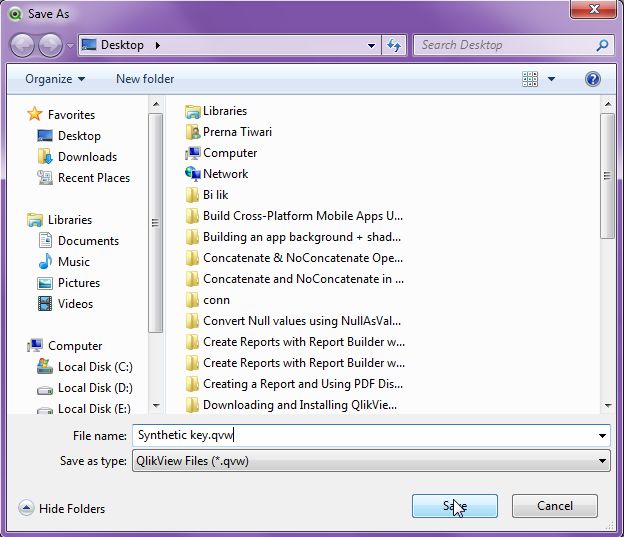Click the blue Help question mark icon
624x537 pixels.
pyautogui.click(x=593, y=79)
